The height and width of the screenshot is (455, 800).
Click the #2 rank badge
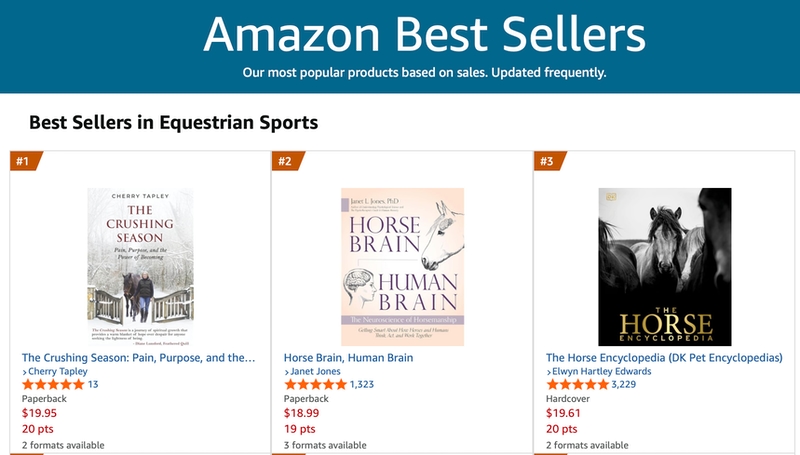[x=286, y=162]
